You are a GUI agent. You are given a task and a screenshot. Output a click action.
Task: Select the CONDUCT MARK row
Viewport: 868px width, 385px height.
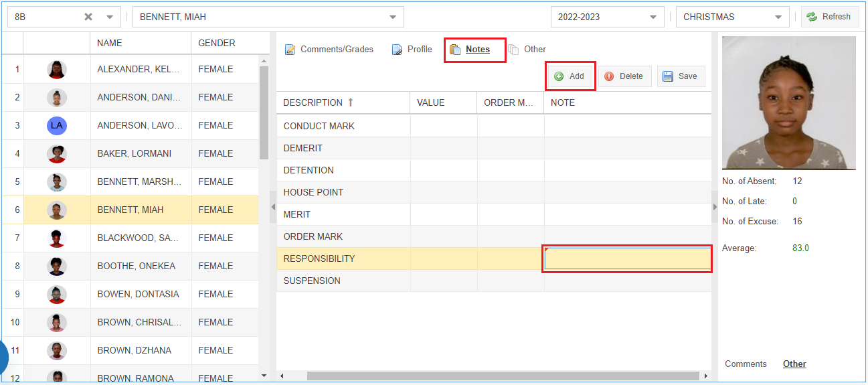pos(494,126)
